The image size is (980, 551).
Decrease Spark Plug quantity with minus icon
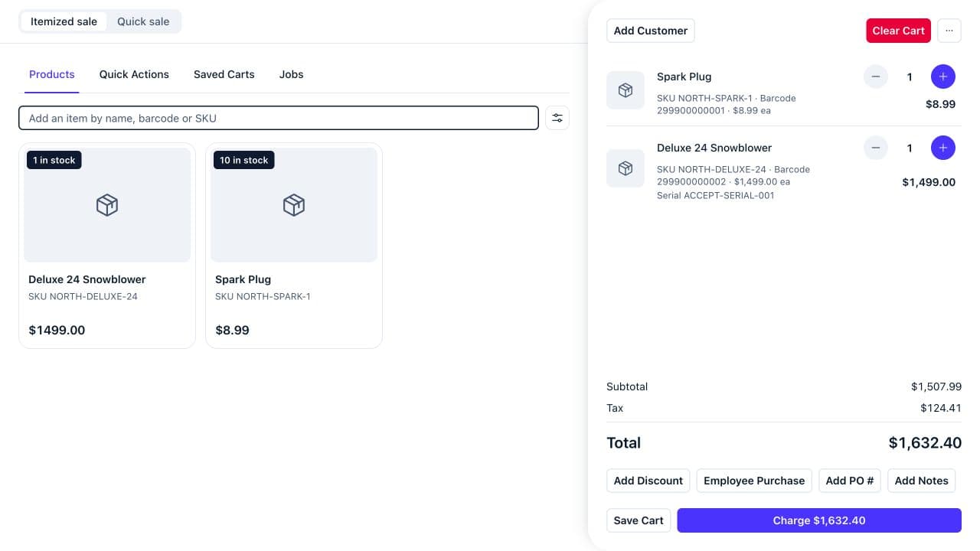click(x=876, y=77)
